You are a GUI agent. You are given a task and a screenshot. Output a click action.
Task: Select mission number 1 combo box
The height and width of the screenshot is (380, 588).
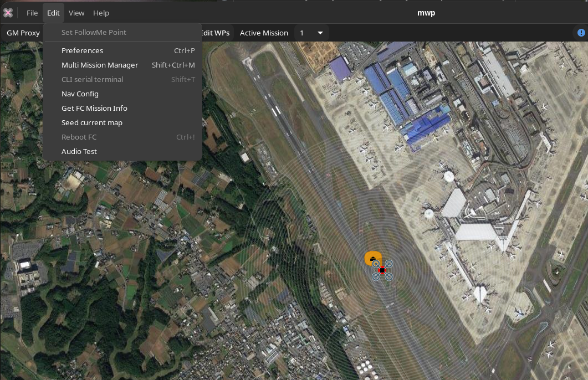pyautogui.click(x=311, y=33)
